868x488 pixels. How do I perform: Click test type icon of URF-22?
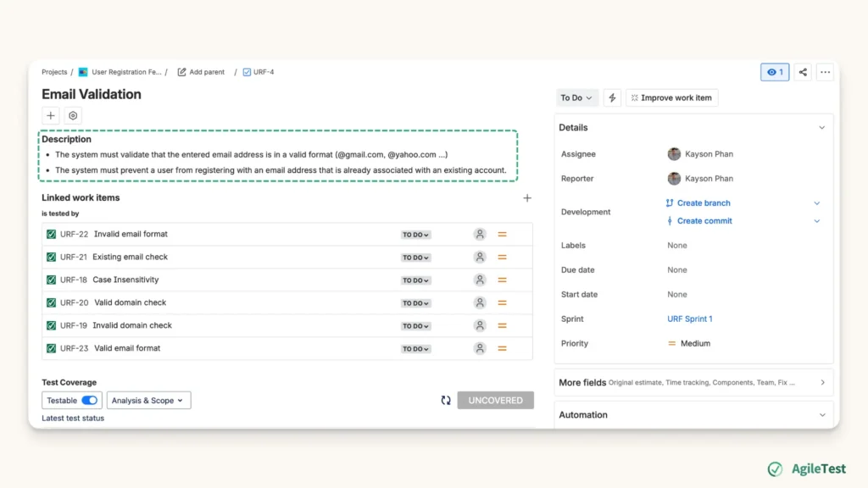tap(51, 234)
